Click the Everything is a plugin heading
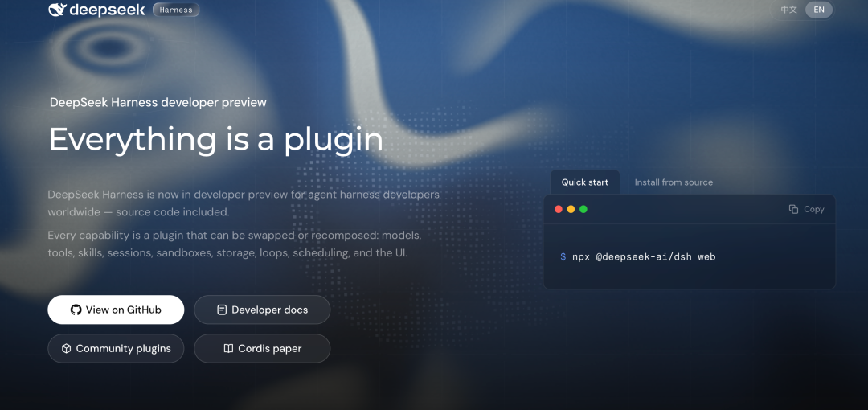The height and width of the screenshot is (410, 868). tap(216, 140)
